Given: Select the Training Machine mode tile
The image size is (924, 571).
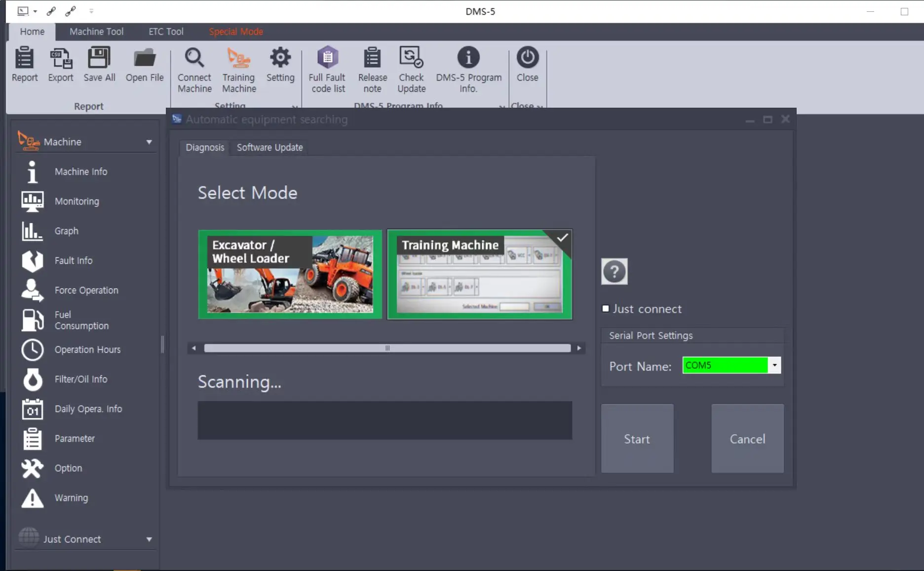Looking at the screenshot, I should tap(479, 275).
